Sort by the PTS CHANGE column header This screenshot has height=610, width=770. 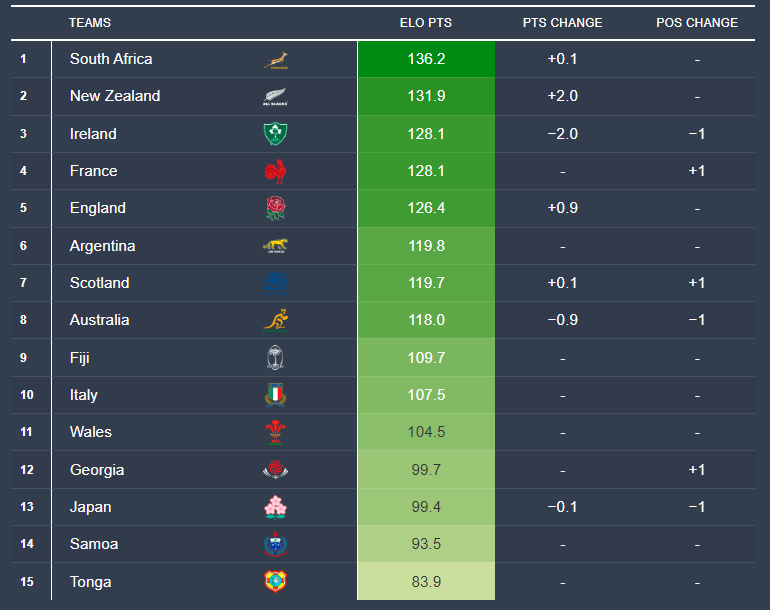562,22
